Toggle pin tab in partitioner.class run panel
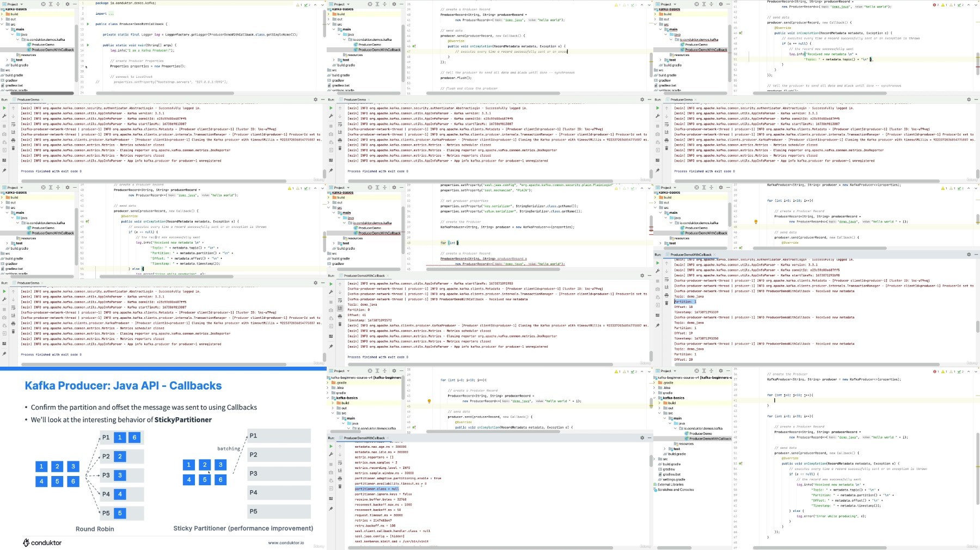The width and height of the screenshot is (980, 550). pyautogui.click(x=331, y=509)
